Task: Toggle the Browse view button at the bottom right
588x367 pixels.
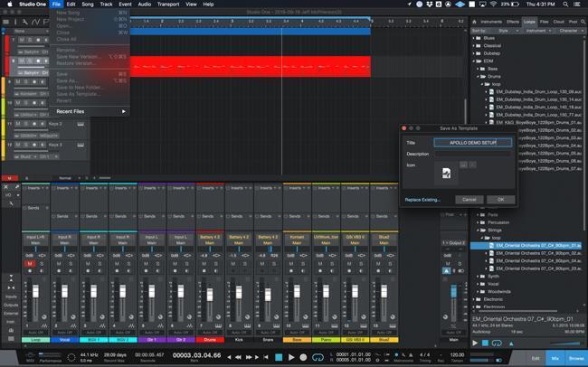Action: pyautogui.click(x=577, y=358)
